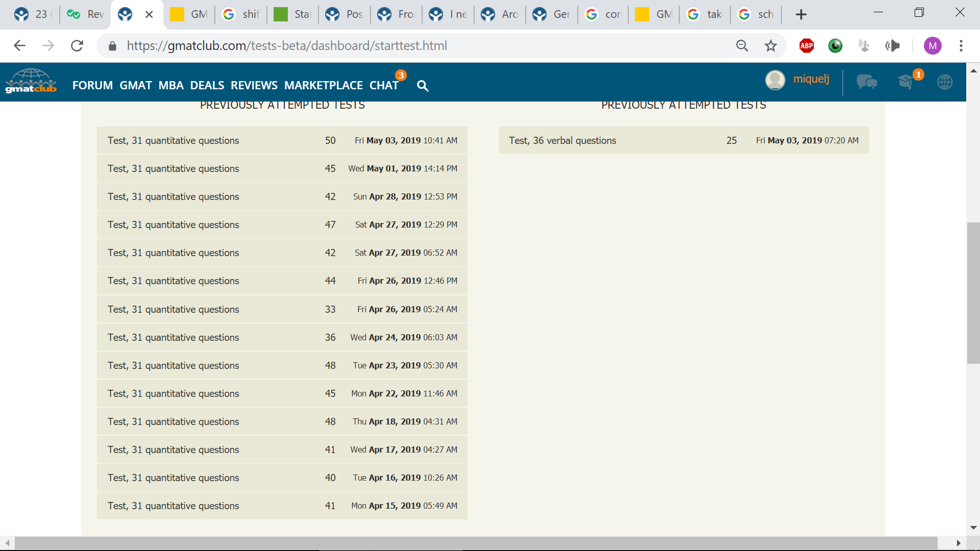Switch to the 'I ne' tab

[x=448, y=15]
